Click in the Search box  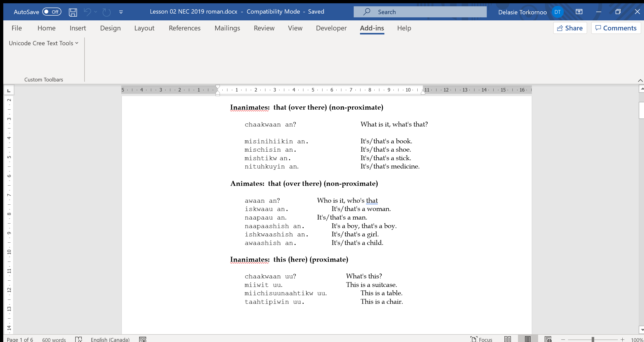point(420,12)
